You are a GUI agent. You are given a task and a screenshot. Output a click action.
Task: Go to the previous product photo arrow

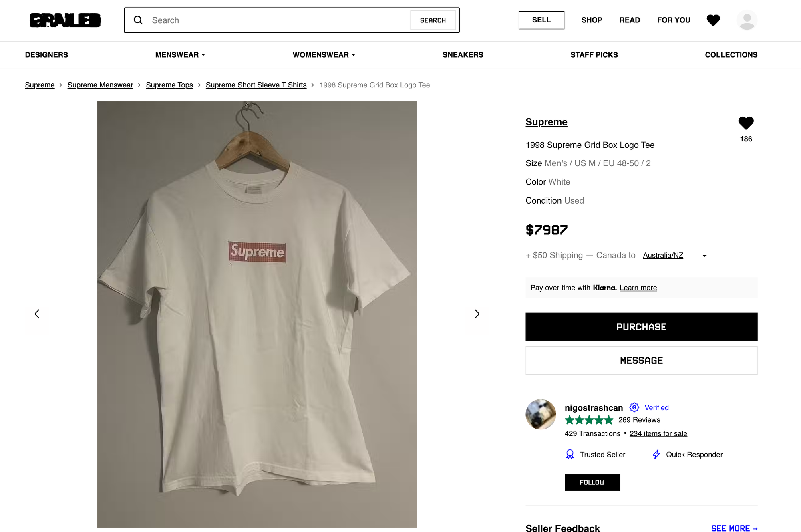tap(37, 314)
